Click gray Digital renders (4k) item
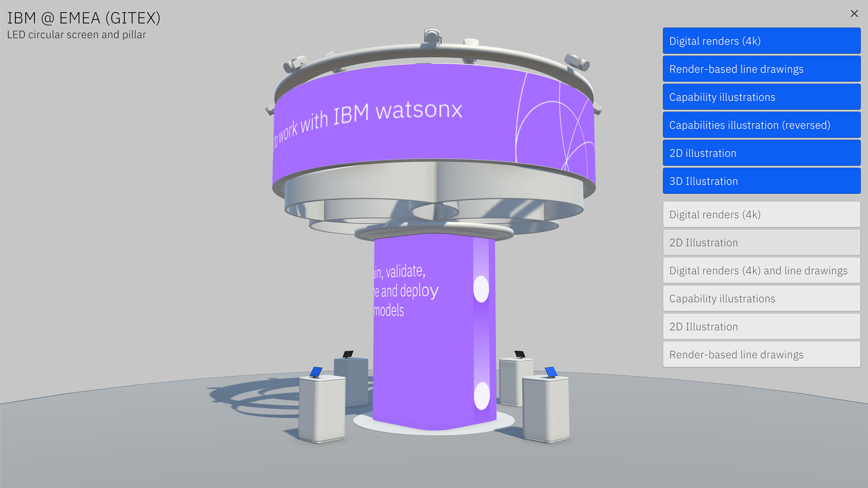The width and height of the screenshot is (868, 488). [761, 215]
